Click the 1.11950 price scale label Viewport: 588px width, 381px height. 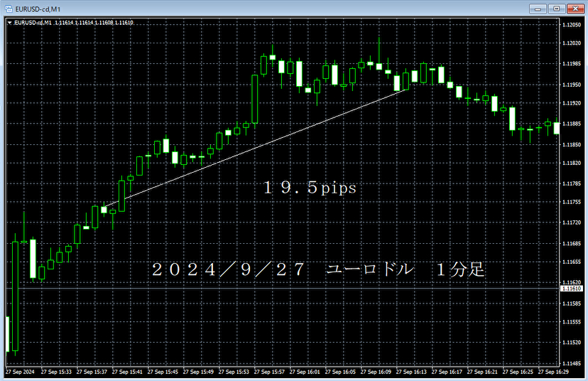click(x=572, y=85)
